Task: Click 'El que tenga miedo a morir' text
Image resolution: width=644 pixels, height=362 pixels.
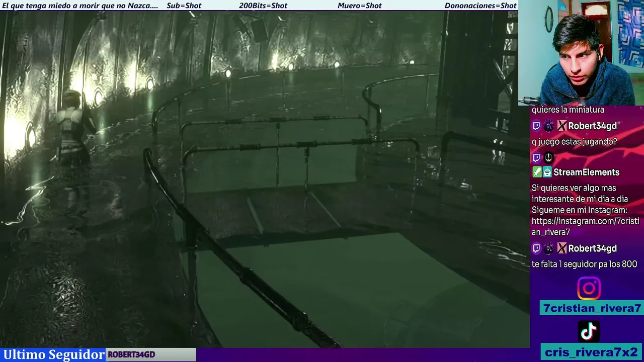Action: [80, 6]
